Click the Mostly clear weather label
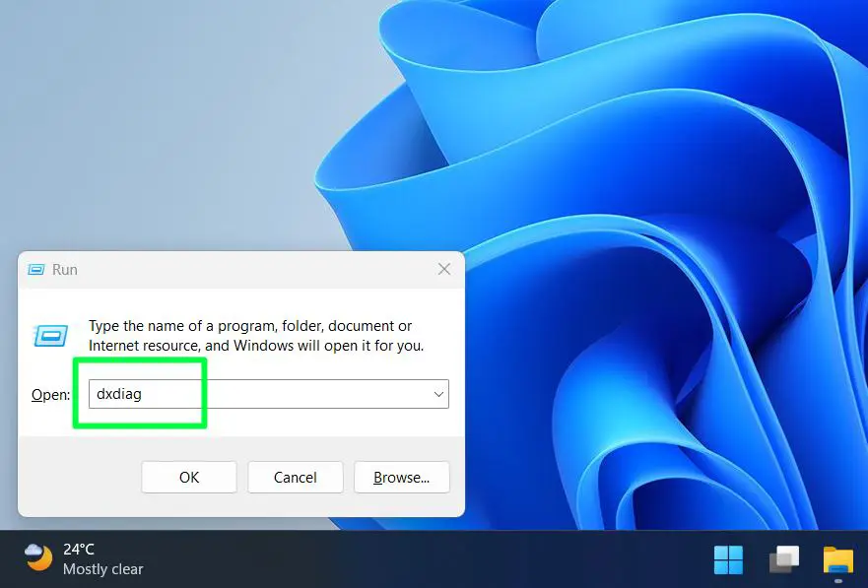Viewport: 868px width, 588px height. pos(103,569)
